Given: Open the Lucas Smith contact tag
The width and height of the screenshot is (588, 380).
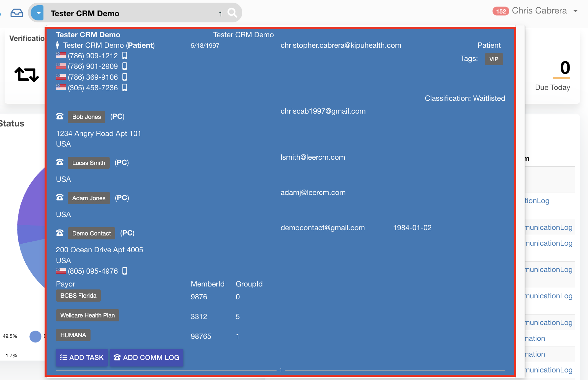Looking at the screenshot, I should pyautogui.click(x=89, y=163).
